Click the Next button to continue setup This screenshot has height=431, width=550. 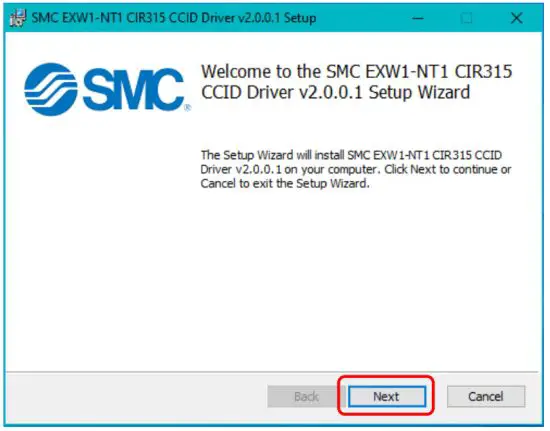click(387, 396)
